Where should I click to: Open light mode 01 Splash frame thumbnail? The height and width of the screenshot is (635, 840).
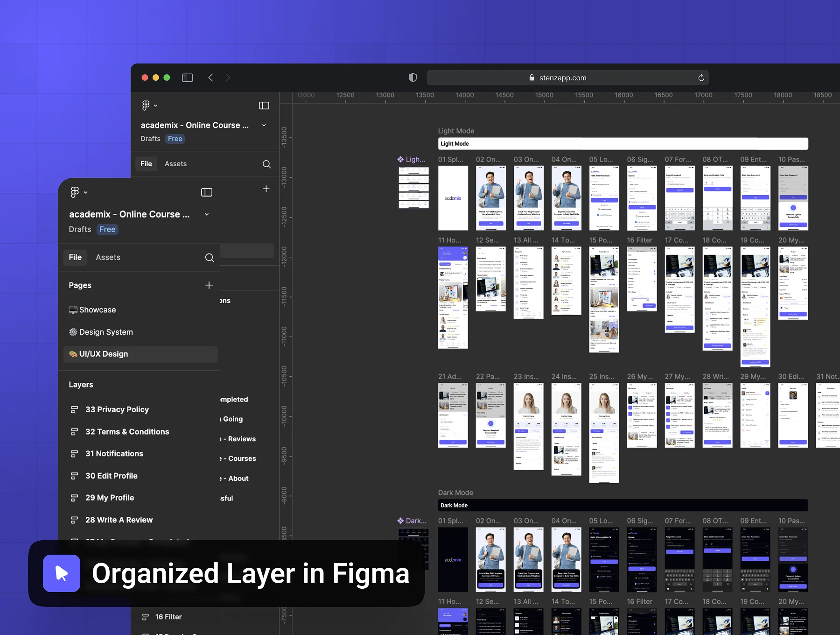[453, 198]
